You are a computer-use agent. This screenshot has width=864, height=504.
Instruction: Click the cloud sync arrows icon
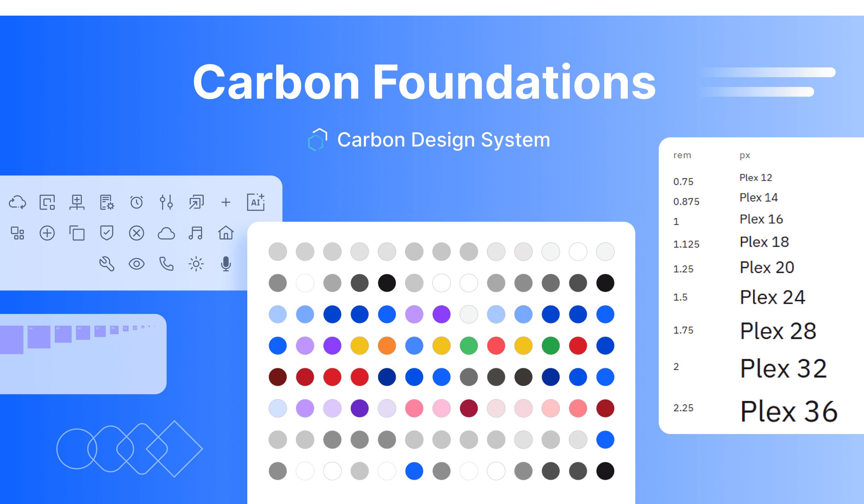pyautogui.click(x=18, y=202)
